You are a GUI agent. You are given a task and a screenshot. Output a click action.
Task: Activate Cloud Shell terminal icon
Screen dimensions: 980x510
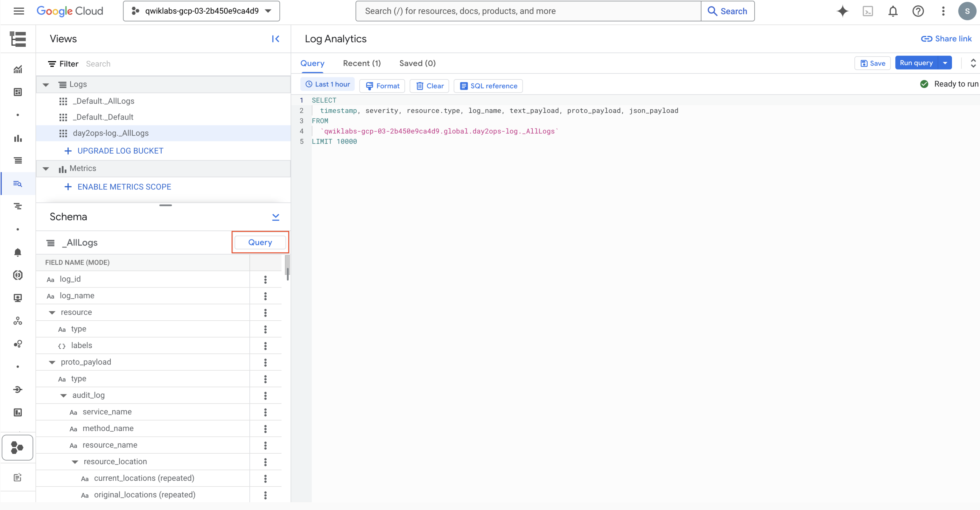click(x=868, y=11)
